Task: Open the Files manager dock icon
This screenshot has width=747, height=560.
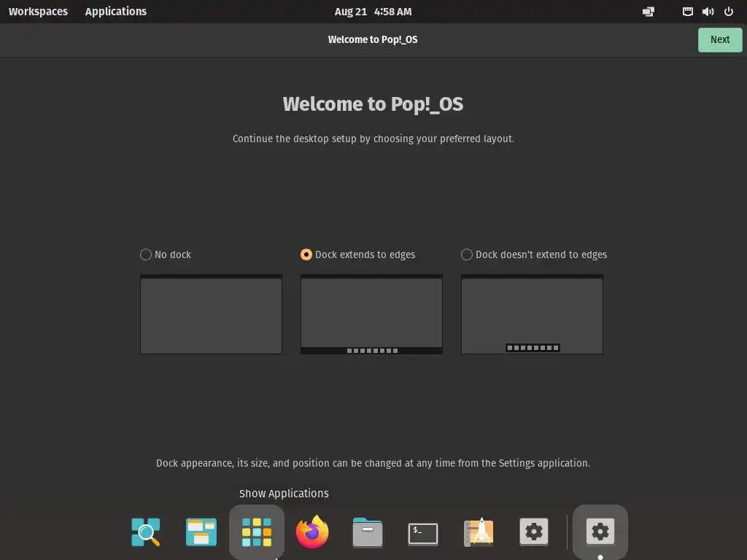Action: coord(368,532)
